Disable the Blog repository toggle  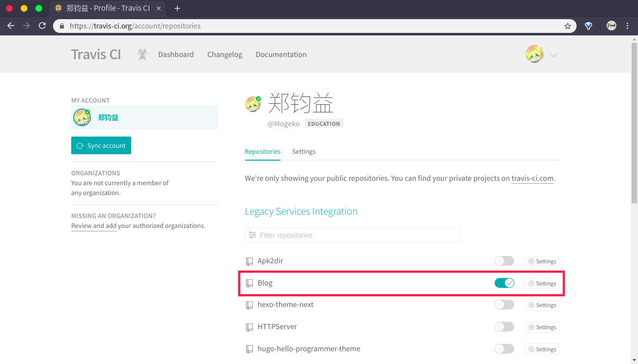(504, 283)
